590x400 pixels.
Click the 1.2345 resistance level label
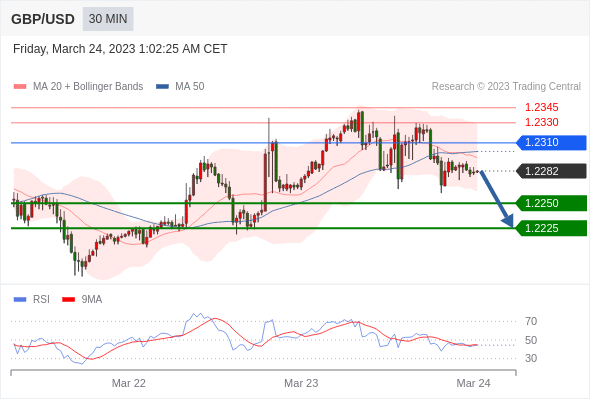tap(541, 108)
